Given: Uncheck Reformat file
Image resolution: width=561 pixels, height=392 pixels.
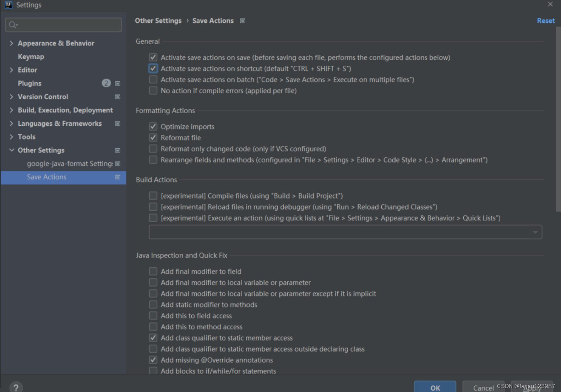Looking at the screenshot, I should tap(153, 137).
